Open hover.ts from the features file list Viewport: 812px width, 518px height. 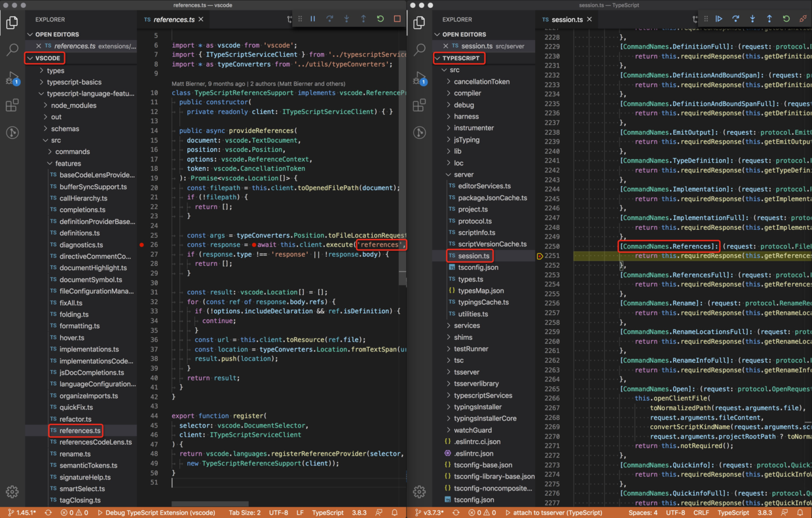[71, 338]
